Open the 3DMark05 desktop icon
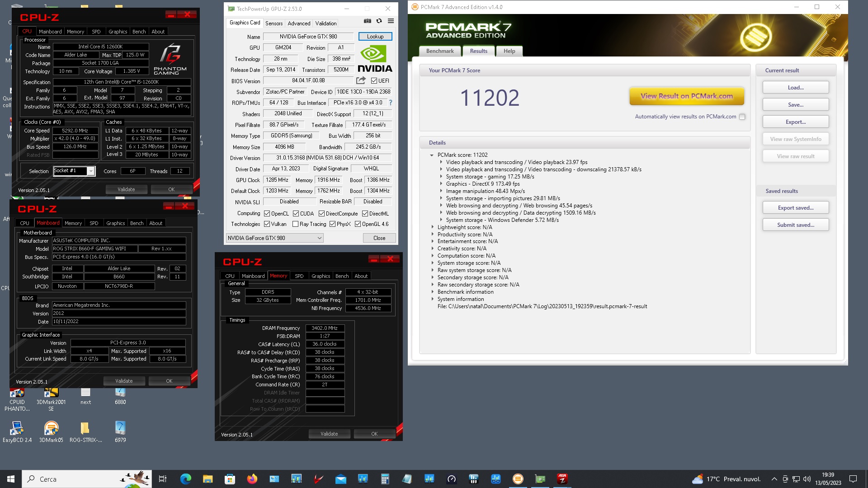Image resolution: width=868 pixels, height=488 pixels. point(51,432)
